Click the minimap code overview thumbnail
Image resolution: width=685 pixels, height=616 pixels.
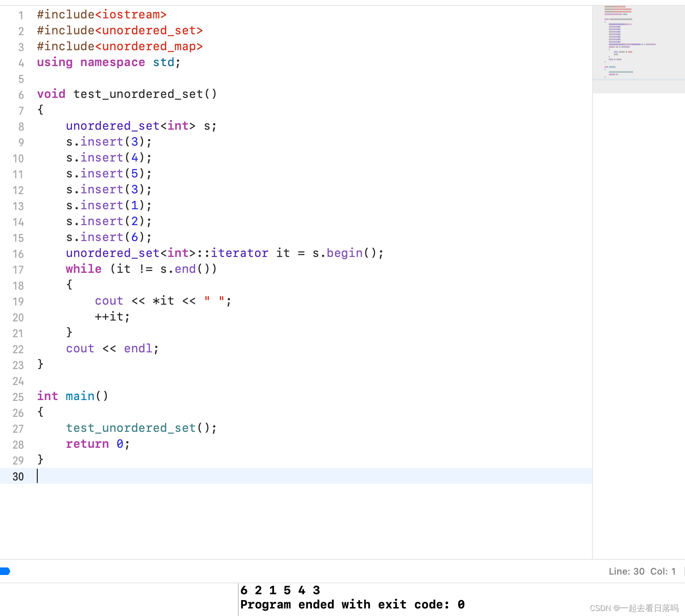click(639, 49)
